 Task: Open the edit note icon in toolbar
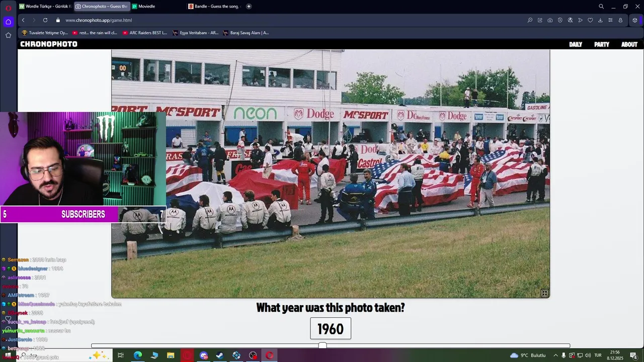(x=540, y=20)
